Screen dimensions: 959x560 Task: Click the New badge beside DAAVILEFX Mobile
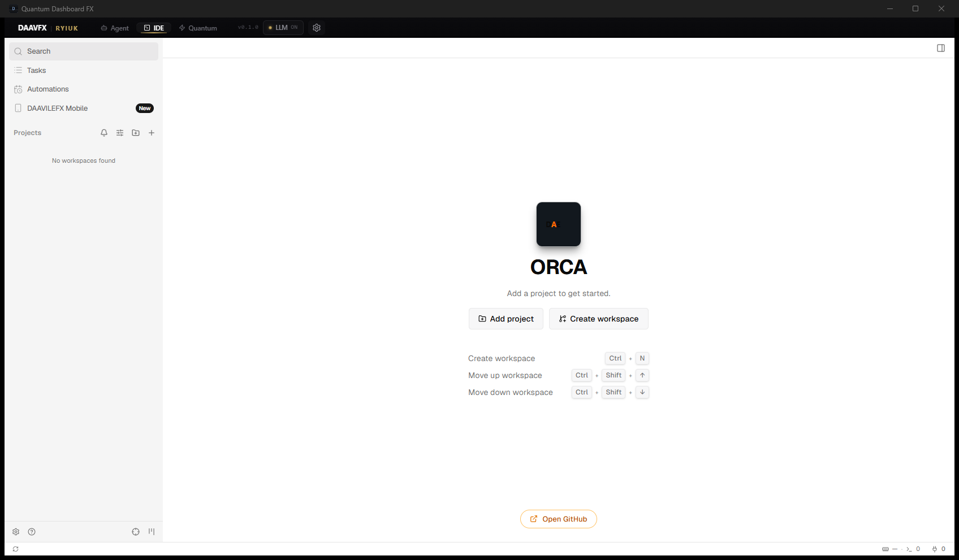click(145, 108)
